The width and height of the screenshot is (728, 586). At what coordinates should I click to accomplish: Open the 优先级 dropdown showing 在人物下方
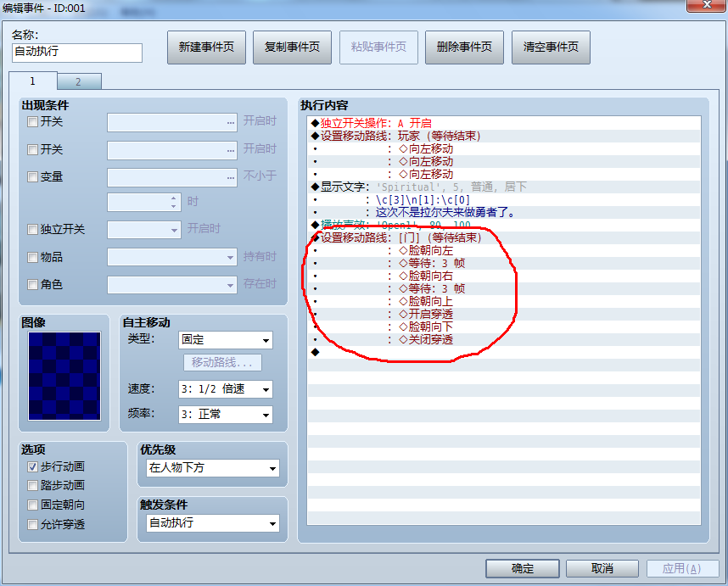click(x=213, y=468)
